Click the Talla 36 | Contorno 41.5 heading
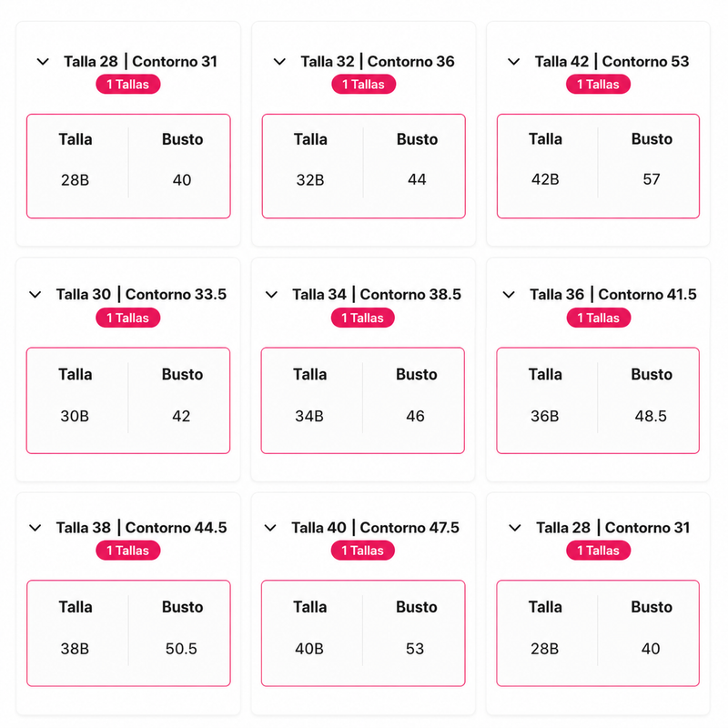This screenshot has width=728, height=728. [x=612, y=294]
